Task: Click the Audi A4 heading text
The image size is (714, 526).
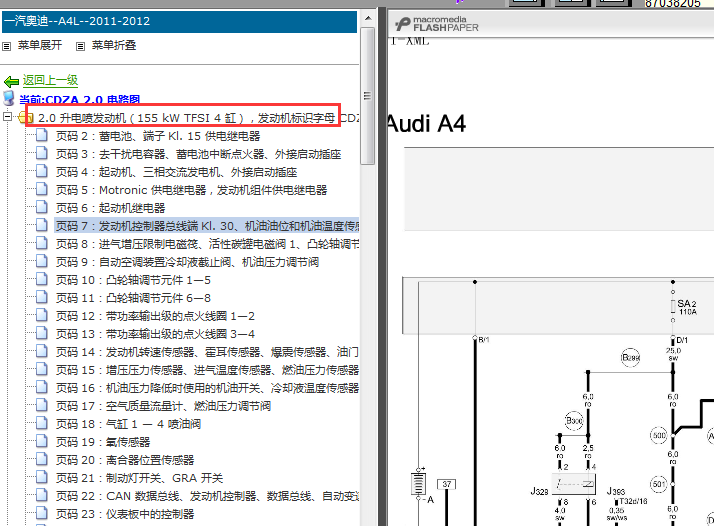Action: pyautogui.click(x=427, y=124)
